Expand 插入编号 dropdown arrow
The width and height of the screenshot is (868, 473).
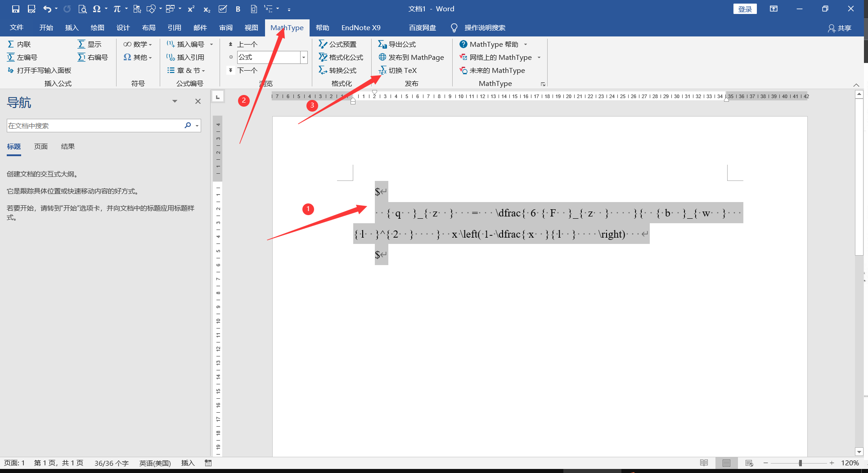211,44
